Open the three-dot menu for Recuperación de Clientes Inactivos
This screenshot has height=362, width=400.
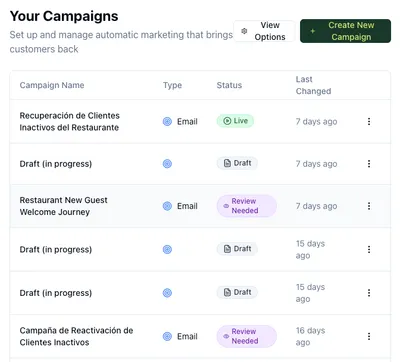(369, 121)
